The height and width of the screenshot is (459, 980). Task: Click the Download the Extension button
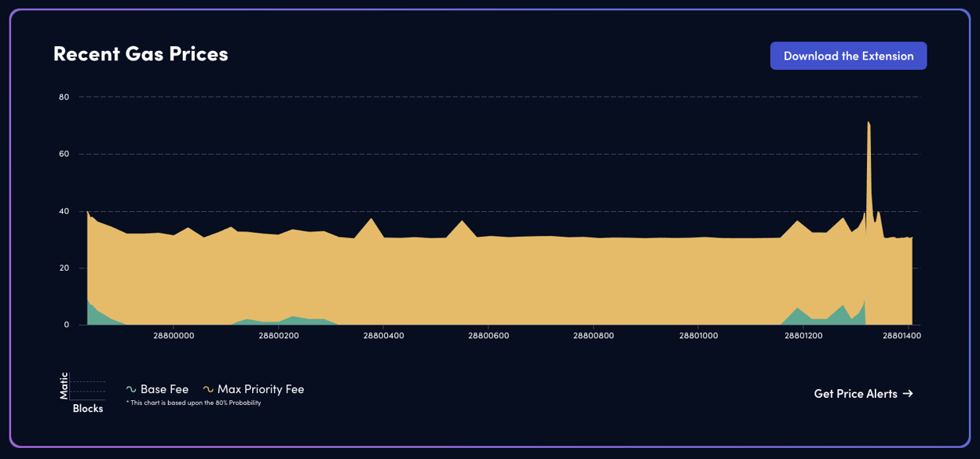pyautogui.click(x=848, y=56)
